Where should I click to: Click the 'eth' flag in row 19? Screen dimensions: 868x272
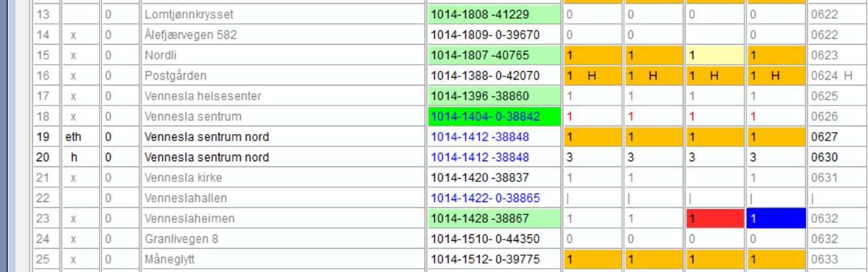point(73,137)
